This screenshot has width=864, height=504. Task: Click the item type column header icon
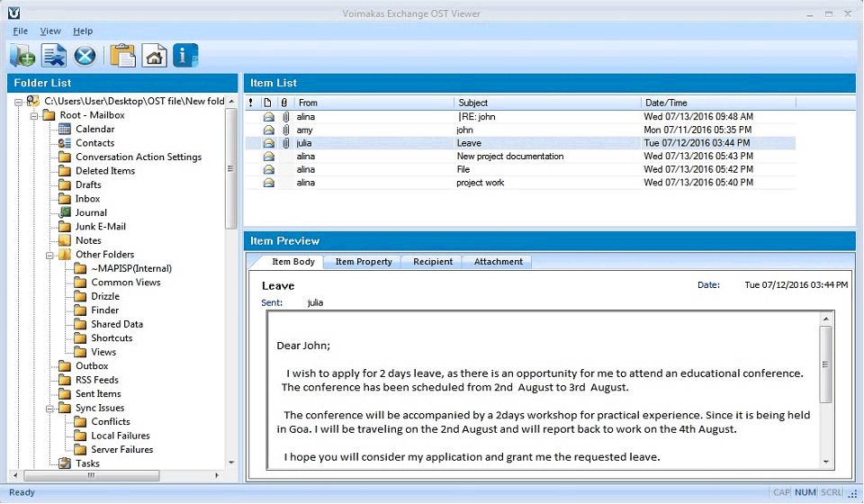(267, 103)
